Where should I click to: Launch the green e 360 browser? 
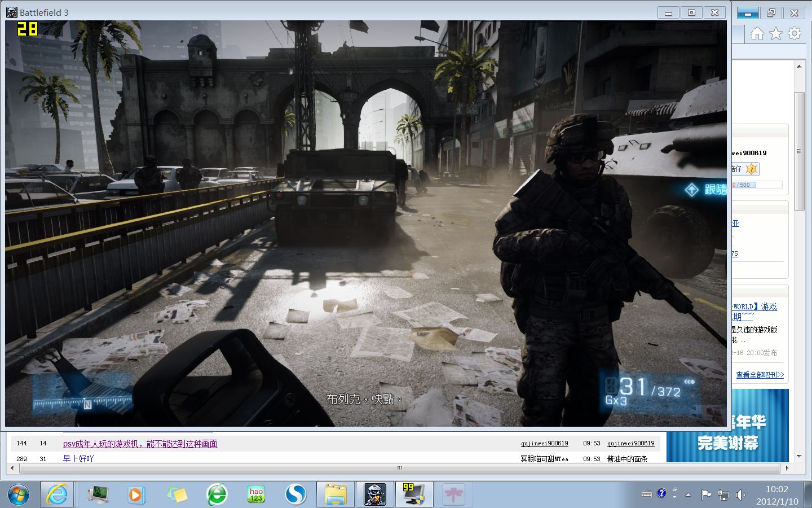click(x=217, y=494)
